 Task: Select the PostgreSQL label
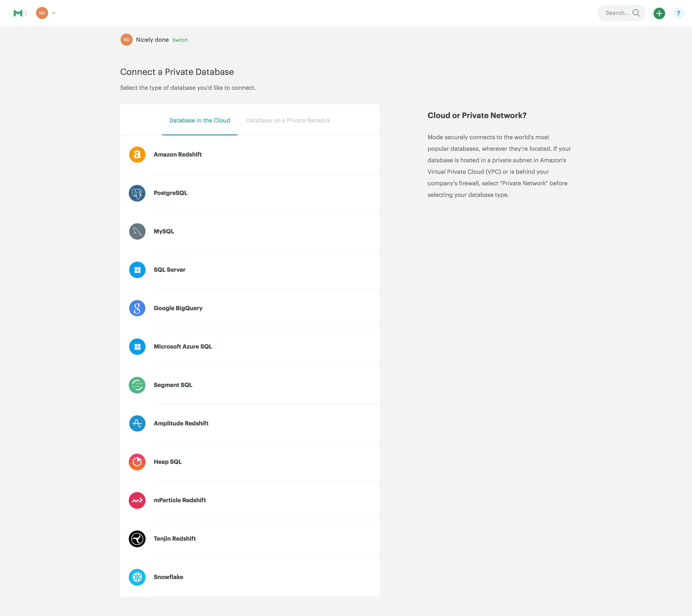tap(170, 193)
